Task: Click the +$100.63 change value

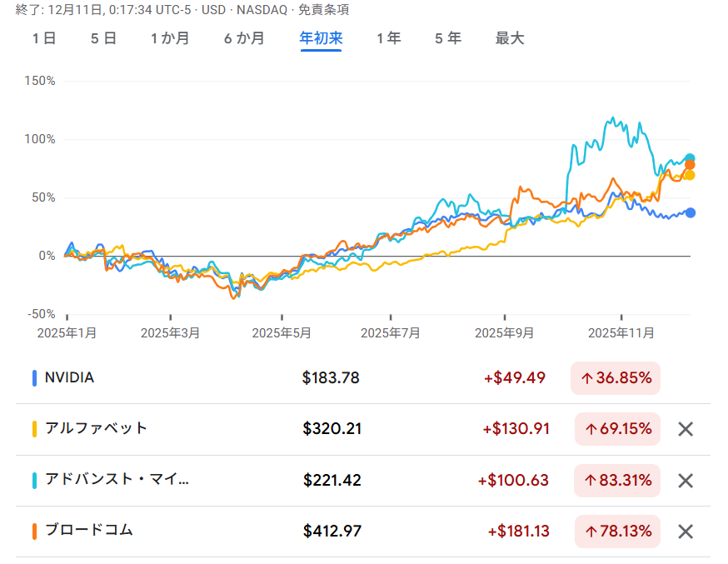Action: coord(513,481)
